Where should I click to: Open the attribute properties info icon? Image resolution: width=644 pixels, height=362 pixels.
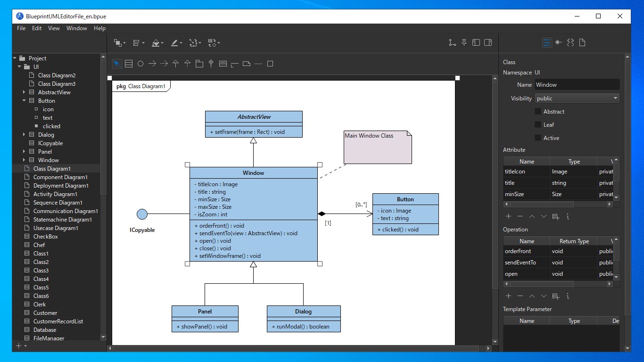568,216
